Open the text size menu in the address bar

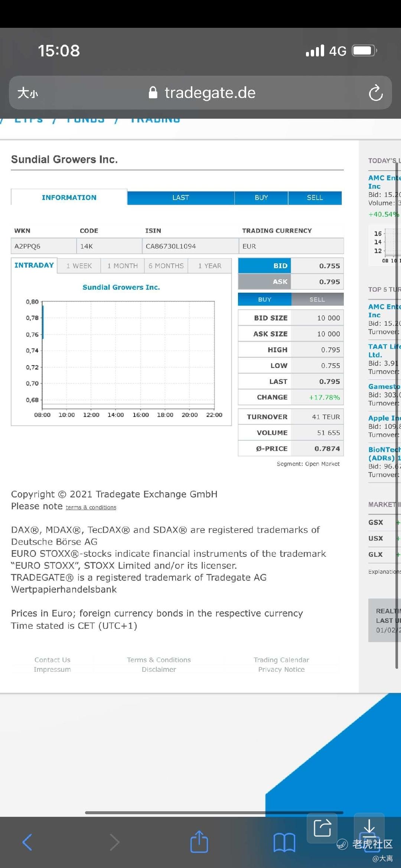(x=28, y=93)
